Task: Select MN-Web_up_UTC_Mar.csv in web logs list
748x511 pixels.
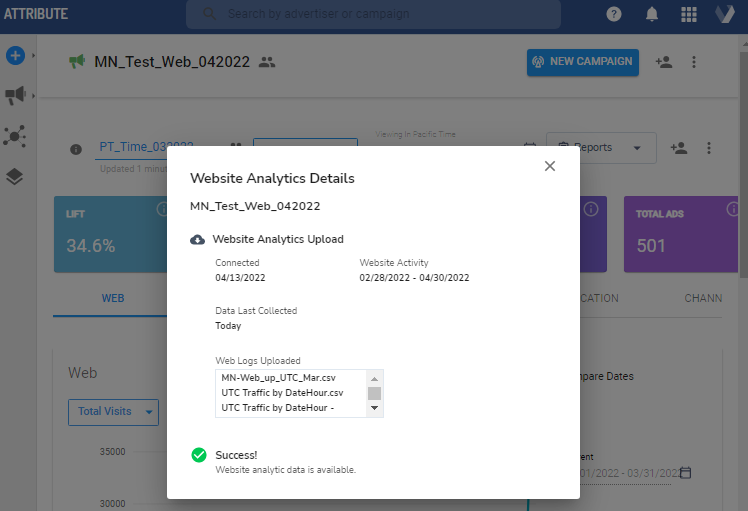Action: (x=289, y=378)
